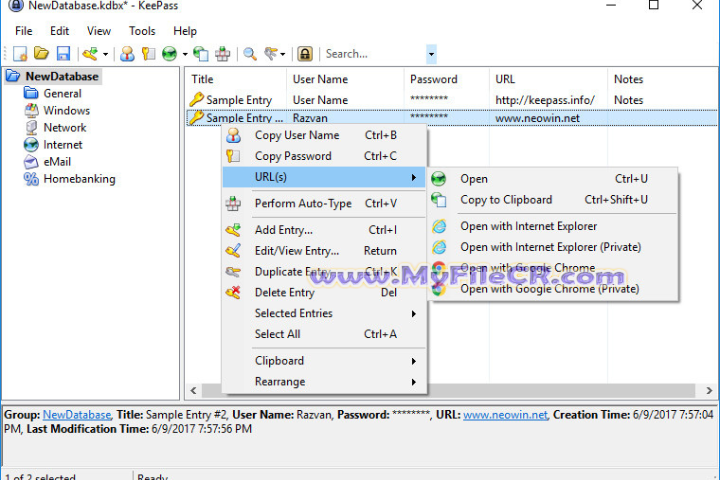Click the http://keepass.info/ URL cell

coord(545,100)
